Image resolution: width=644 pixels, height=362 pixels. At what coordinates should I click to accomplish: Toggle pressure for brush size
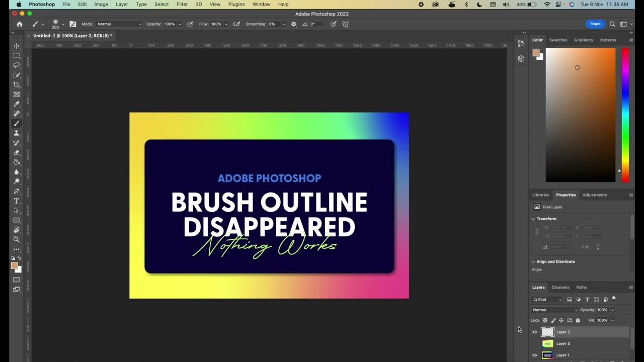[333, 24]
